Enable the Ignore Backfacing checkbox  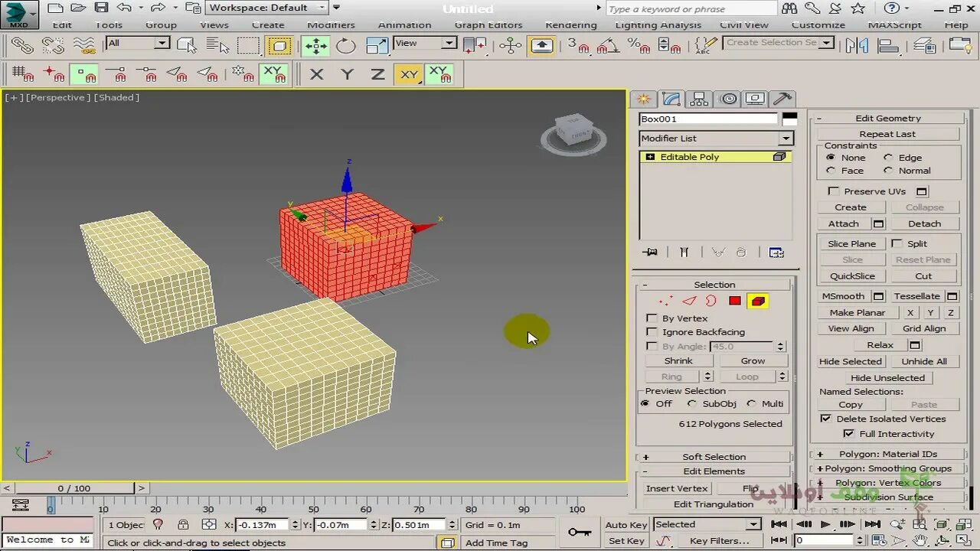(x=652, y=332)
